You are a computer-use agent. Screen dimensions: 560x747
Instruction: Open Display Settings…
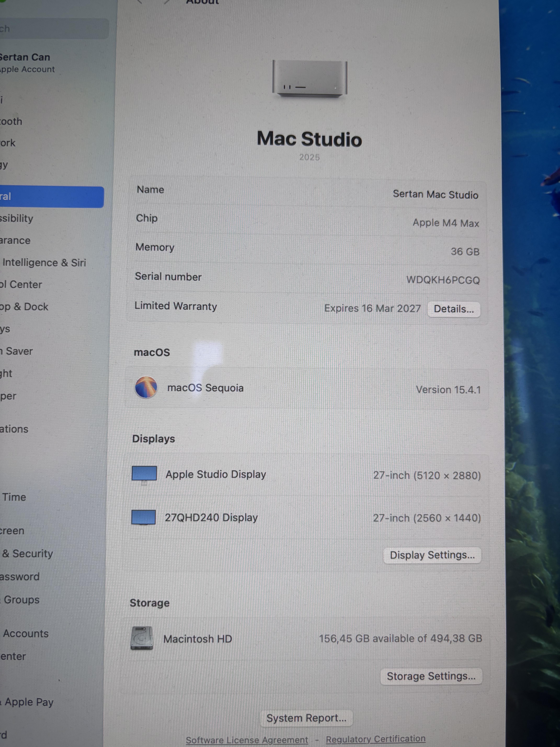[x=432, y=555]
